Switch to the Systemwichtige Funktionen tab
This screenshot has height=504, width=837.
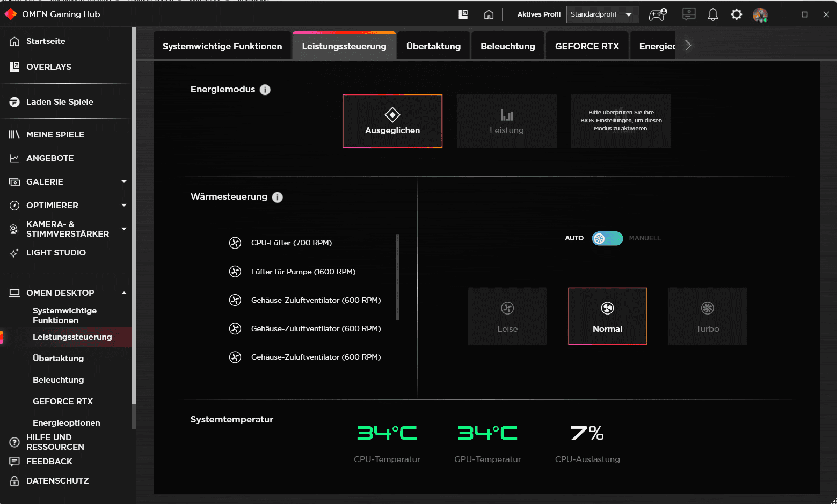(222, 46)
